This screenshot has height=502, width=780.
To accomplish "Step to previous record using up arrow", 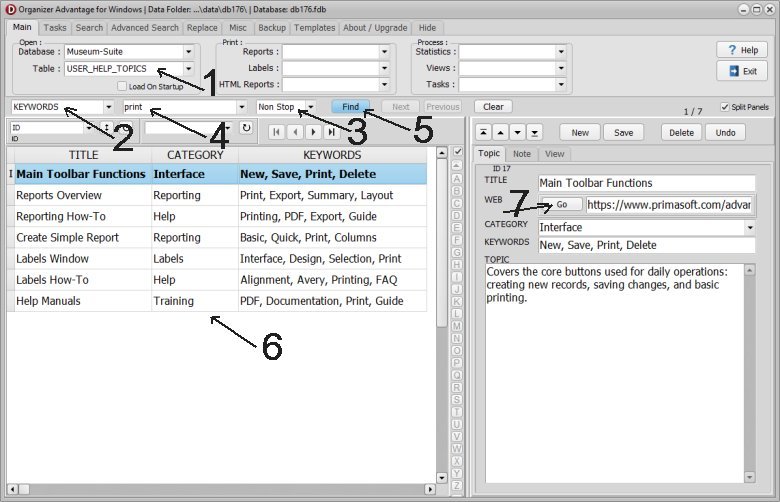I will tap(501, 132).
